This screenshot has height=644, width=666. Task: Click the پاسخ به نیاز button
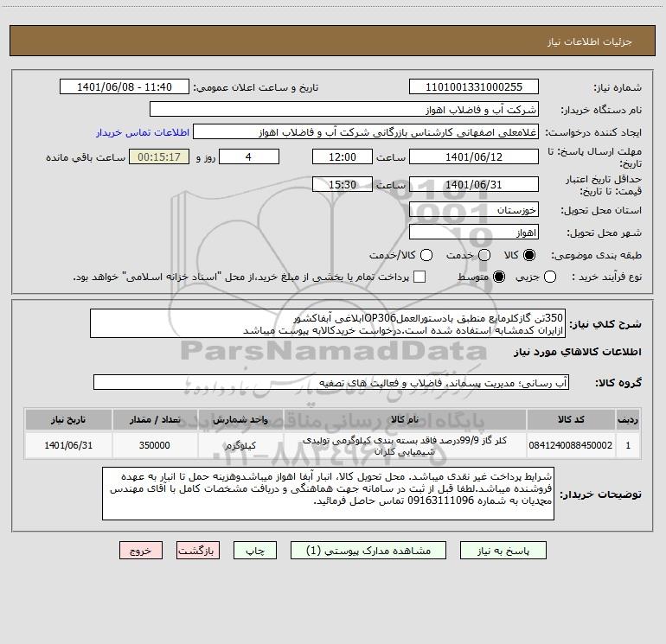point(503,551)
